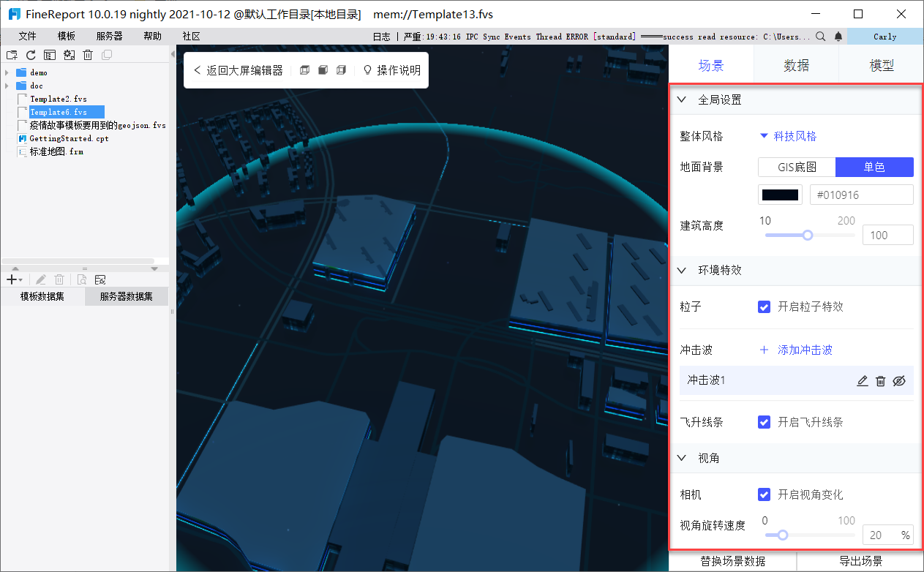Toggle 开启飞升线条 checkbox
This screenshot has width=924, height=572.
pyautogui.click(x=764, y=422)
